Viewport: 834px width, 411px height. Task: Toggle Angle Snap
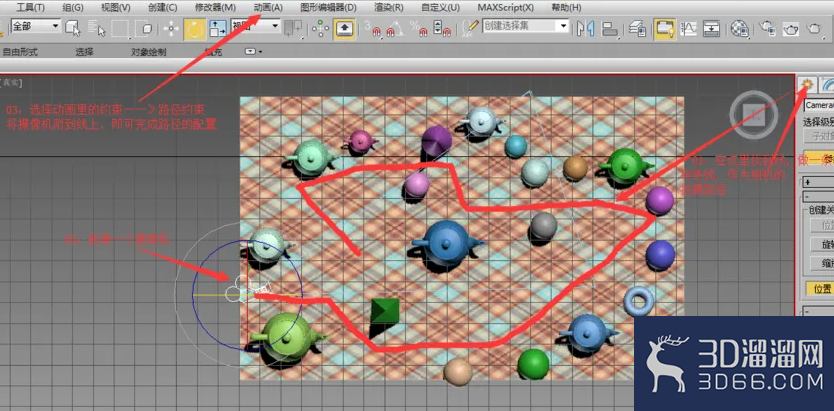point(395,29)
